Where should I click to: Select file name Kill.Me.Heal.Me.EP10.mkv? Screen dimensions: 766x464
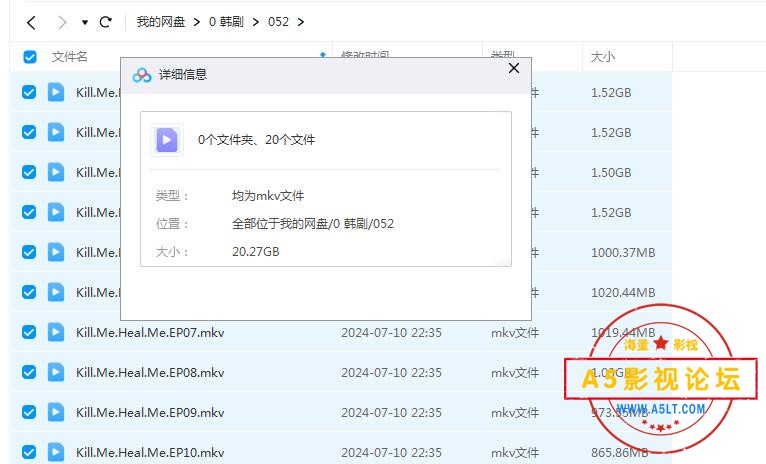150,453
